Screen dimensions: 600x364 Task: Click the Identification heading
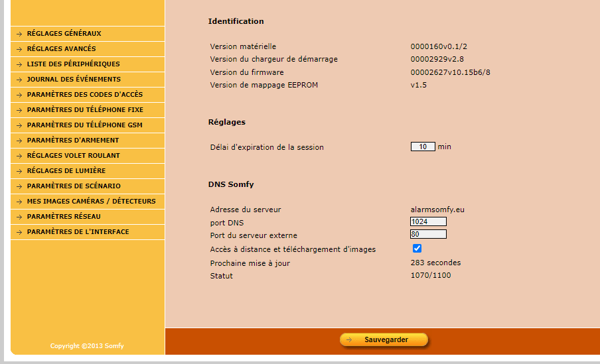click(236, 21)
